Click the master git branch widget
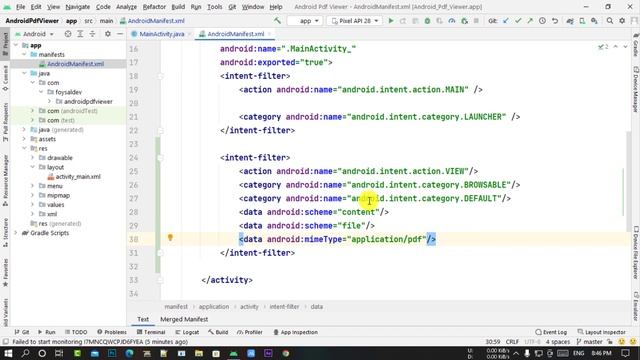This screenshot has height=360, width=640. 589,342
